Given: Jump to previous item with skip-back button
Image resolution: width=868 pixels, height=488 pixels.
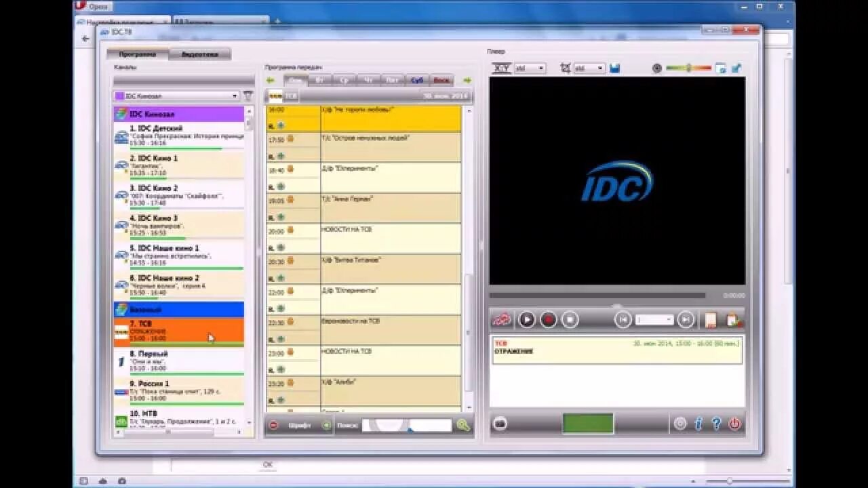Looking at the screenshot, I should 623,319.
